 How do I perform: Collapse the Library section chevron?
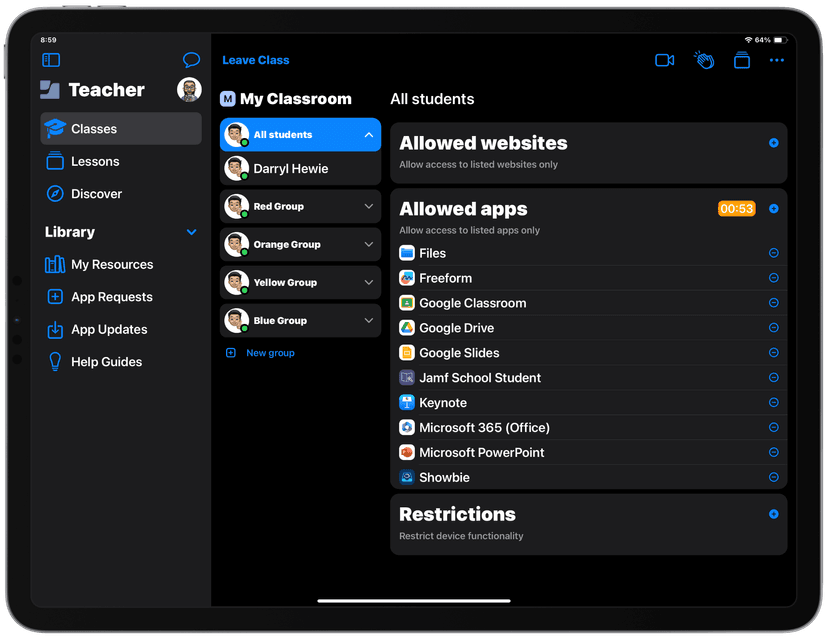pyautogui.click(x=191, y=232)
